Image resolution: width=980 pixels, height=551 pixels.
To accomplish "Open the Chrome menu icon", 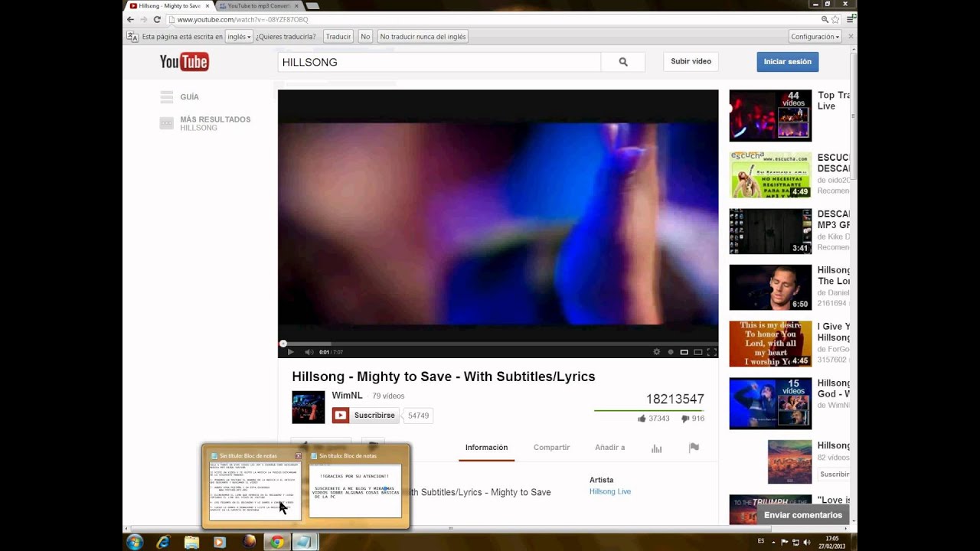I will point(850,19).
